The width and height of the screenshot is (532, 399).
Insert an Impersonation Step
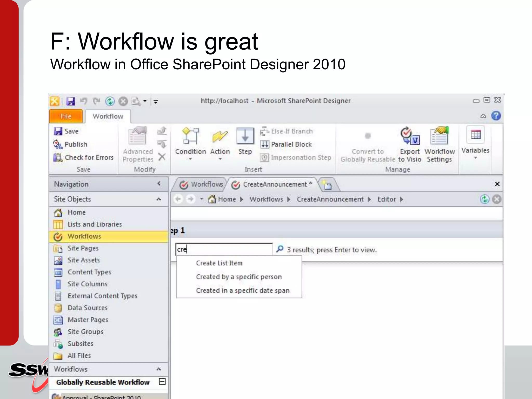coord(296,157)
